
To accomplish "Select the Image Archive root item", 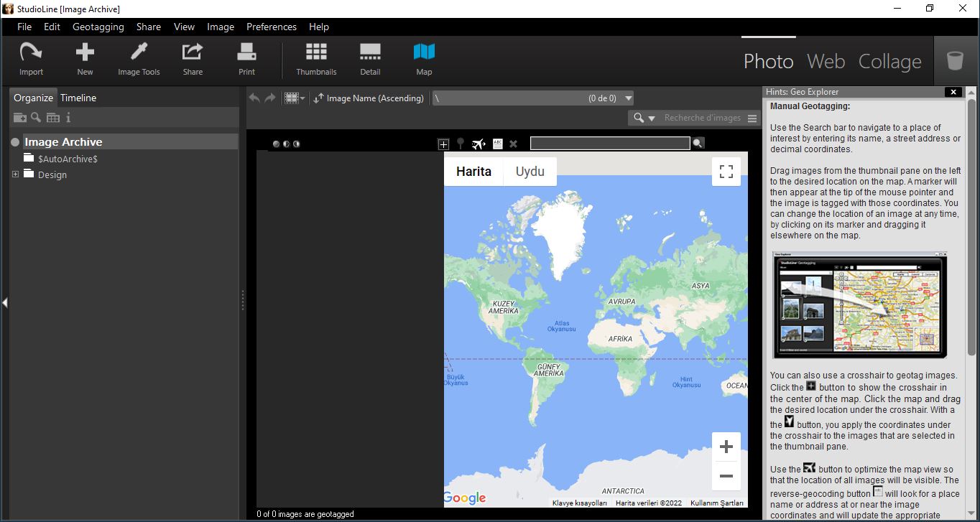I will click(x=63, y=142).
